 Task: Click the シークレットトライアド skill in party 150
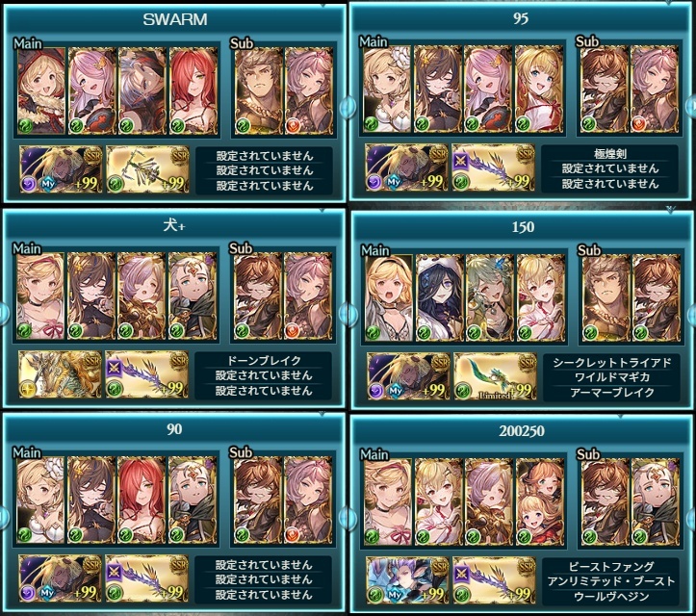tap(612, 363)
